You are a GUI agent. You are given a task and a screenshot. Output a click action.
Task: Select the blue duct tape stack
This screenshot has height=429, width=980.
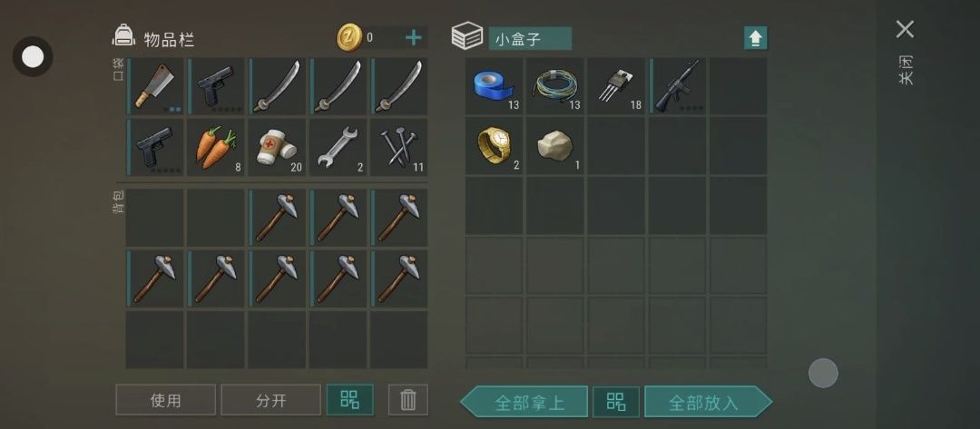click(x=494, y=86)
